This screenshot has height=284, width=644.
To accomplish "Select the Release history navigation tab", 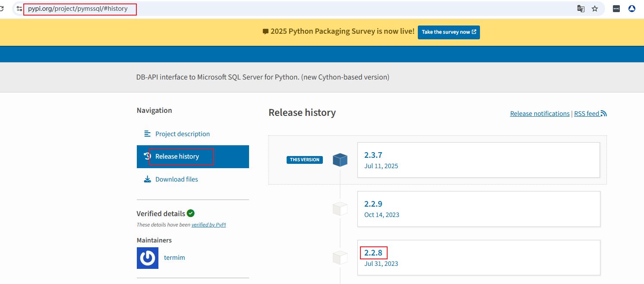I will 177,156.
